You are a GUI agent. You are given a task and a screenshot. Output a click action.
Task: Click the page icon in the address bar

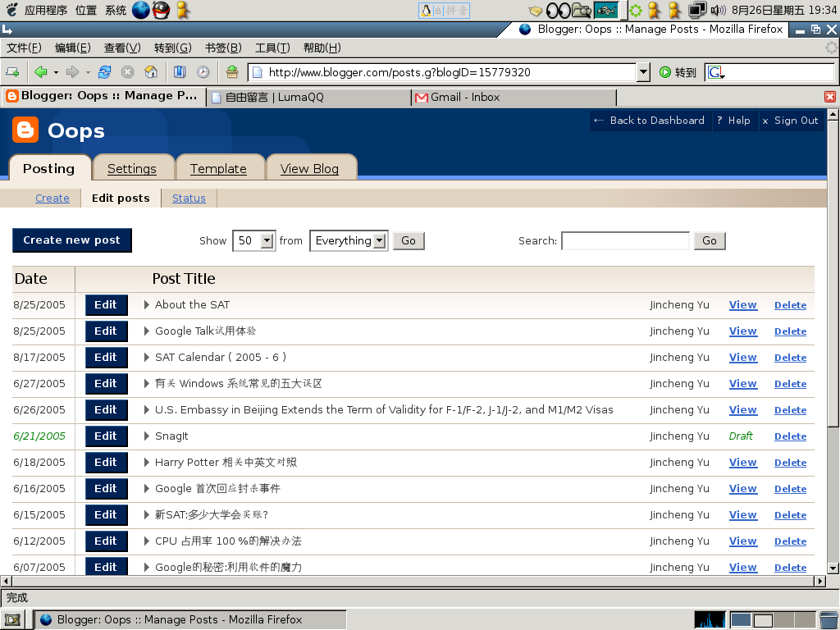click(257, 72)
